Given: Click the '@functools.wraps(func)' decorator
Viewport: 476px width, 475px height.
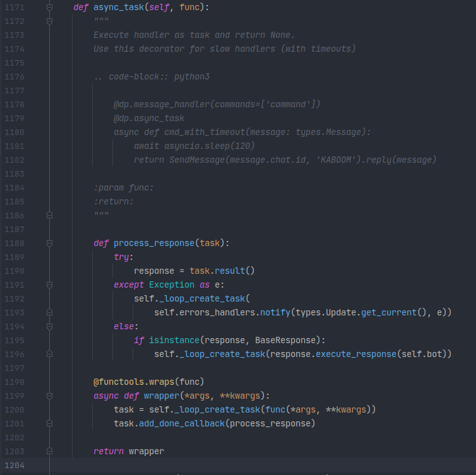Looking at the screenshot, I should (149, 382).
